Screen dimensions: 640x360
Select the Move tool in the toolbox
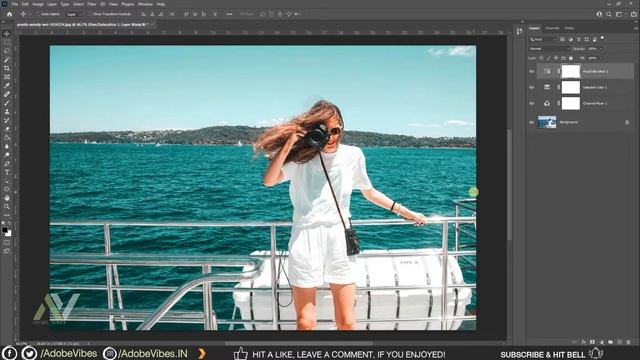coord(7,33)
